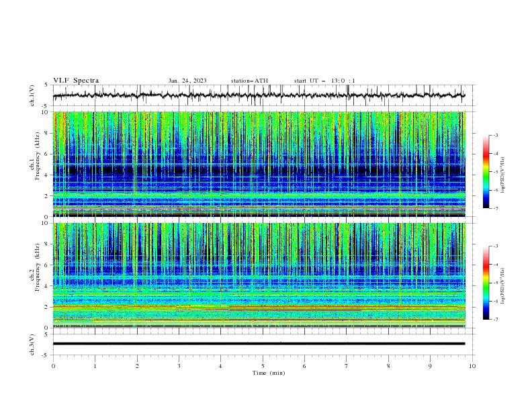Click the ch.1 spectrogram plot
Screen dimensions: 532x411
(259, 164)
